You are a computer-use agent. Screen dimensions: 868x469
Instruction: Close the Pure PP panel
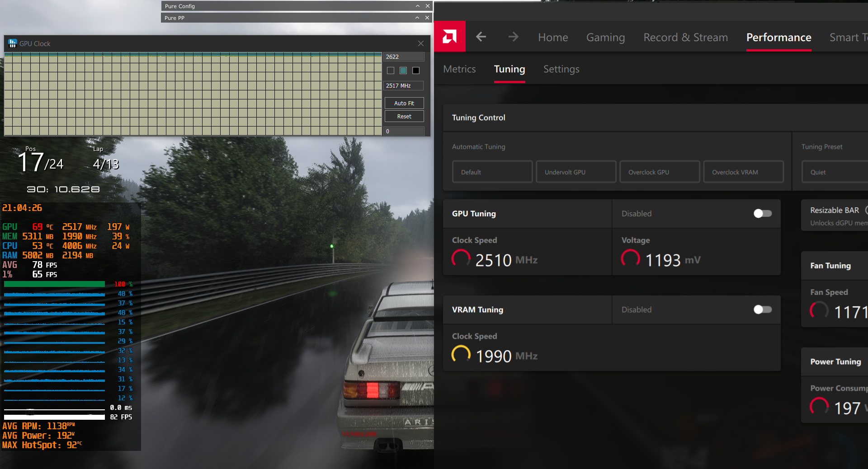pyautogui.click(x=427, y=18)
